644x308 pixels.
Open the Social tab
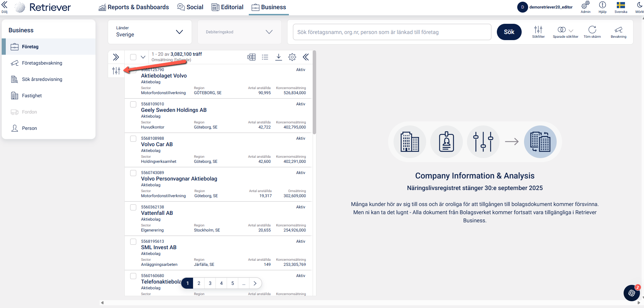pos(190,7)
